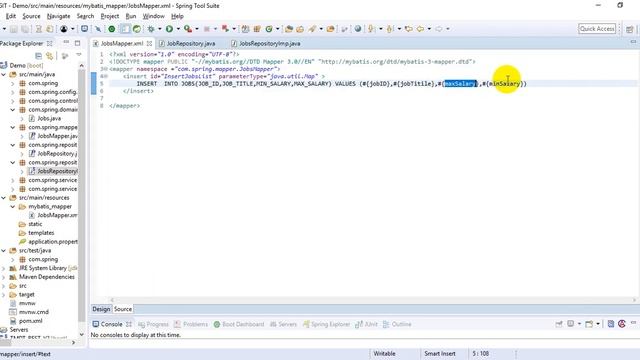Collapse the src/main/java source folder
This screenshot has height=360, width=640.
point(4,74)
